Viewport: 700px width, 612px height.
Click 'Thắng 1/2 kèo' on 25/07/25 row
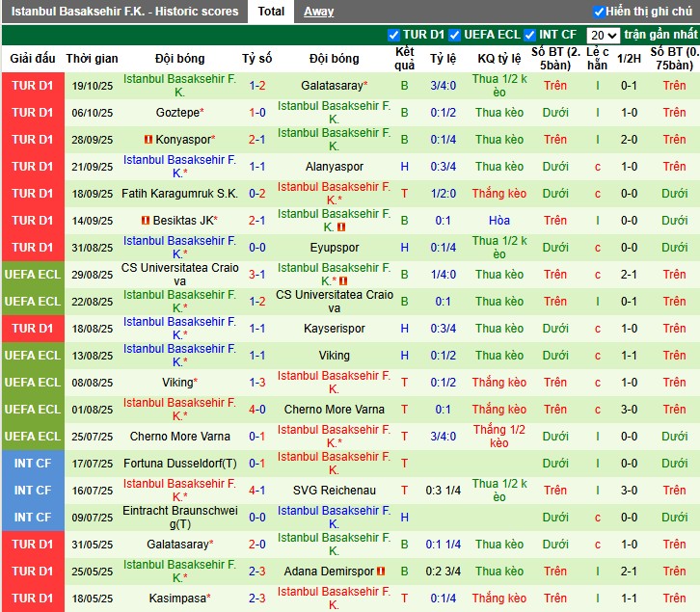[499, 437]
